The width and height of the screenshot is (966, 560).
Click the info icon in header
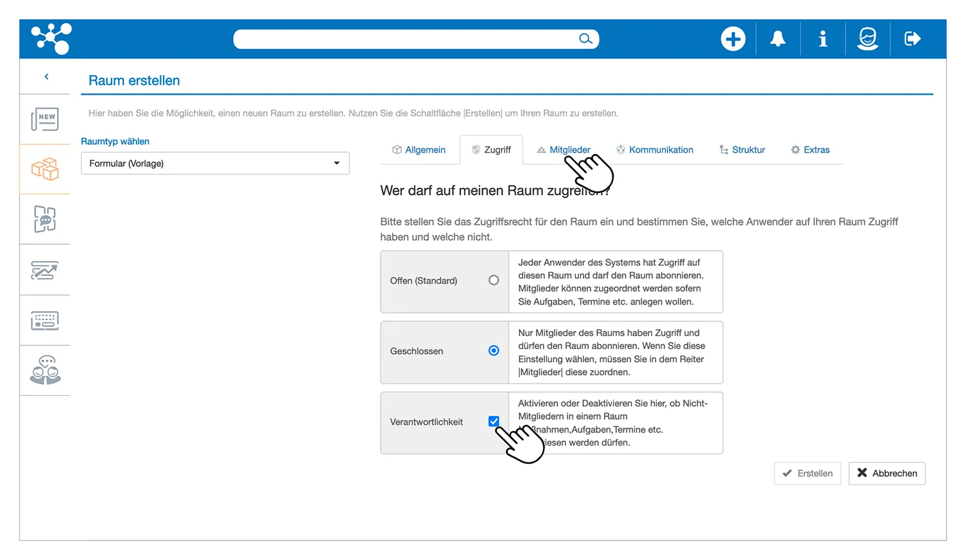822,39
